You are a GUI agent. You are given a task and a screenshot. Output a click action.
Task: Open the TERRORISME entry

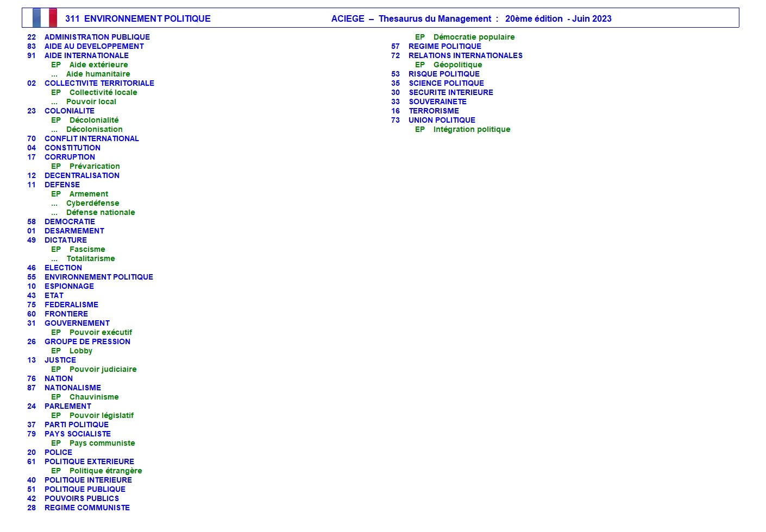(434, 111)
